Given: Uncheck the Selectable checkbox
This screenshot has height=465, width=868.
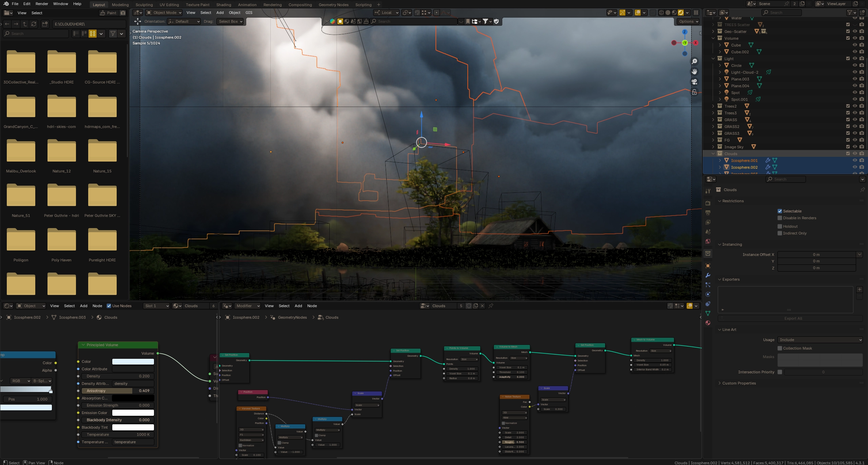Looking at the screenshot, I should [780, 211].
